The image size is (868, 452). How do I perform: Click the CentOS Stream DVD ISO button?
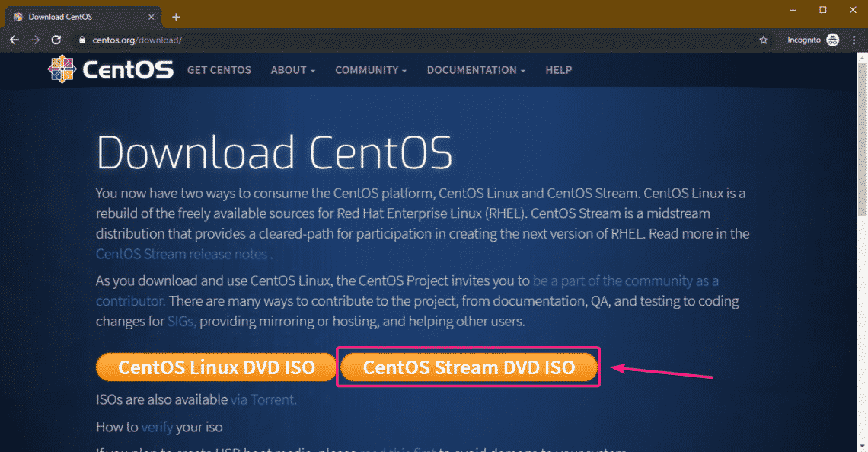[x=468, y=367]
